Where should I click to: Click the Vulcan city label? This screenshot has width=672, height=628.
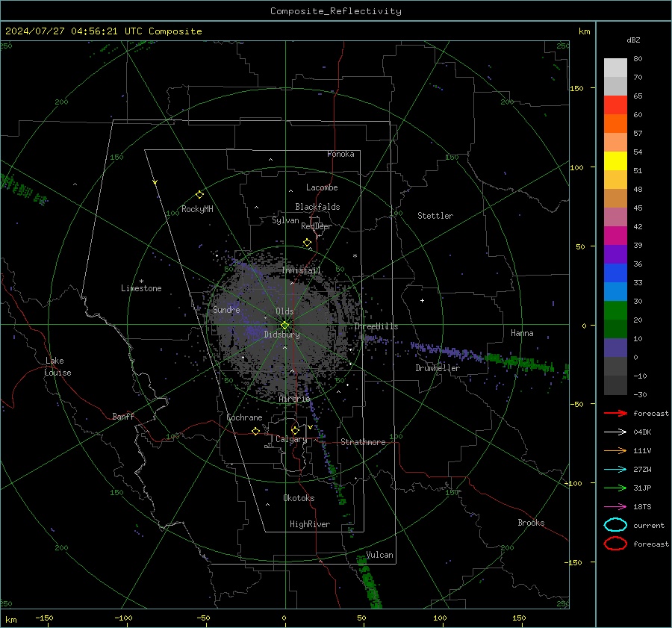click(380, 555)
